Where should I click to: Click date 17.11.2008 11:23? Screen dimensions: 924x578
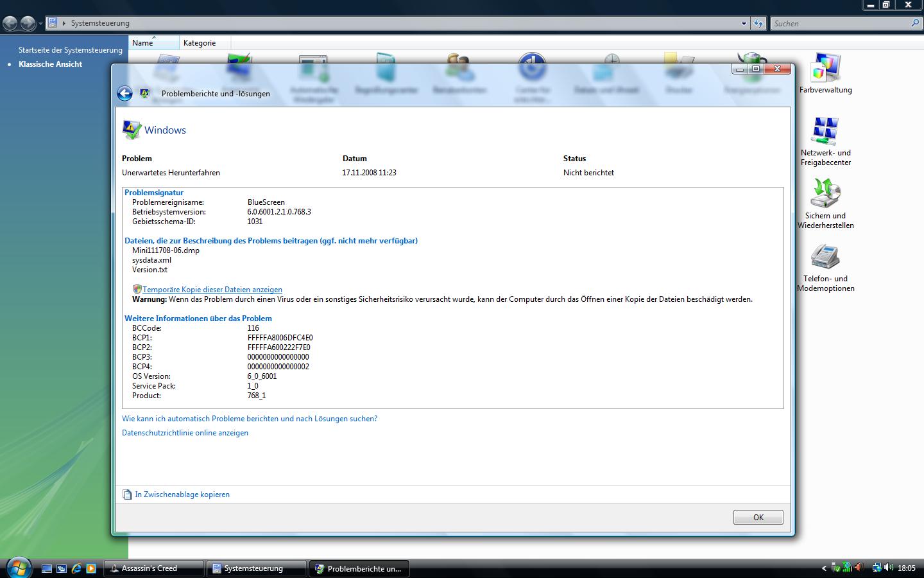click(x=369, y=173)
